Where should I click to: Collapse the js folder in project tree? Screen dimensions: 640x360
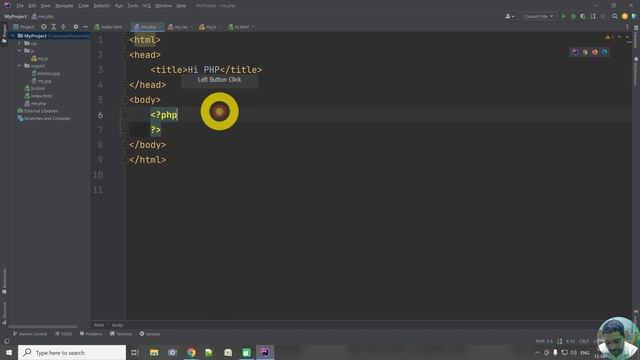(19, 51)
